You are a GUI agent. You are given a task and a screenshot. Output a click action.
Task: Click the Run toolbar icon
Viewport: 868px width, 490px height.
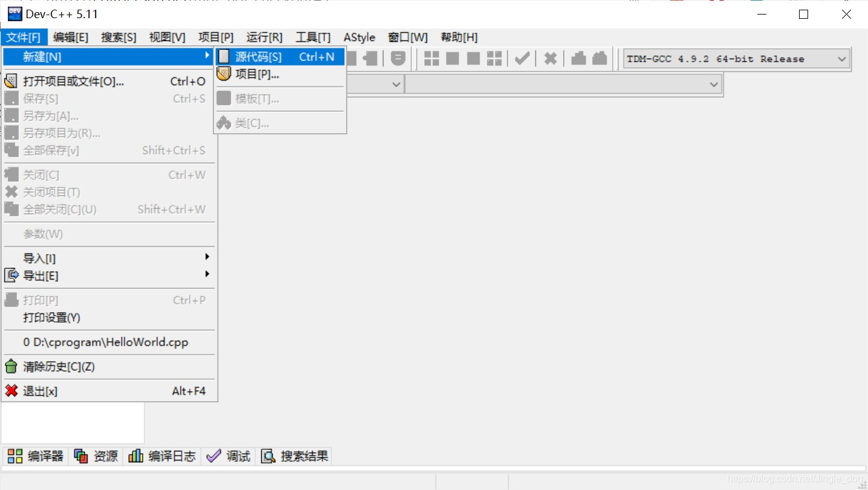(452, 58)
